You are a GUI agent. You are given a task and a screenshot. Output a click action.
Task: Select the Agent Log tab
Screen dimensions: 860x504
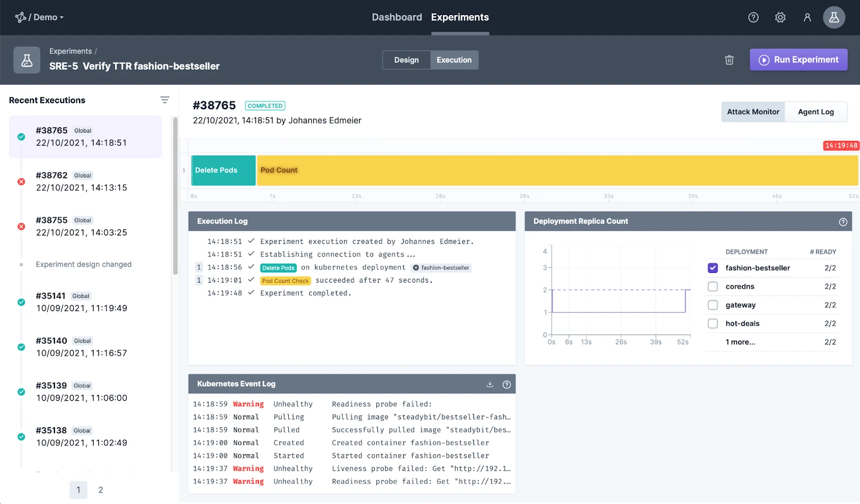[816, 112]
